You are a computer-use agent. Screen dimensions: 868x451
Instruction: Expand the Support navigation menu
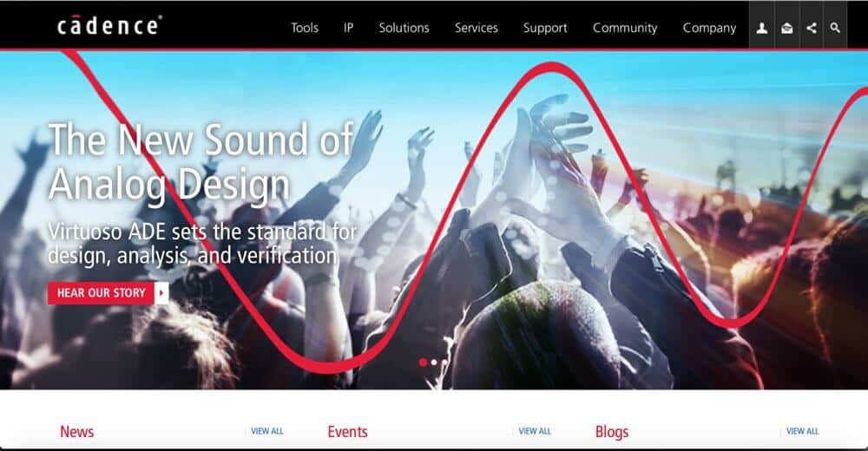click(x=545, y=28)
